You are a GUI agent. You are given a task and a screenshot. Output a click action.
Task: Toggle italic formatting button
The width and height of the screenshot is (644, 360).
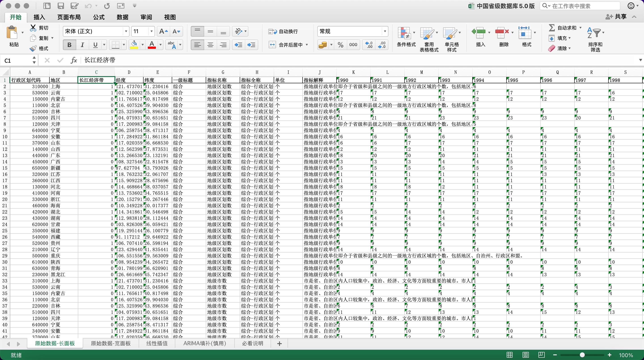click(82, 45)
